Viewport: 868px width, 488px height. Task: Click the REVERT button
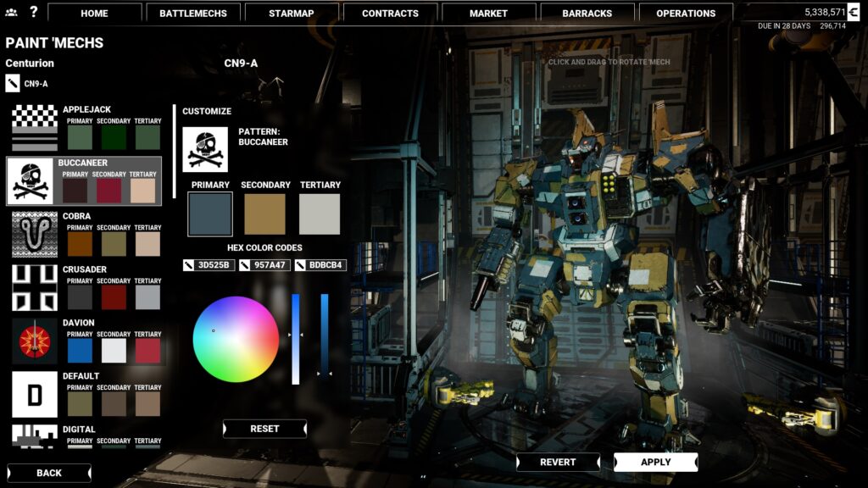pos(558,462)
